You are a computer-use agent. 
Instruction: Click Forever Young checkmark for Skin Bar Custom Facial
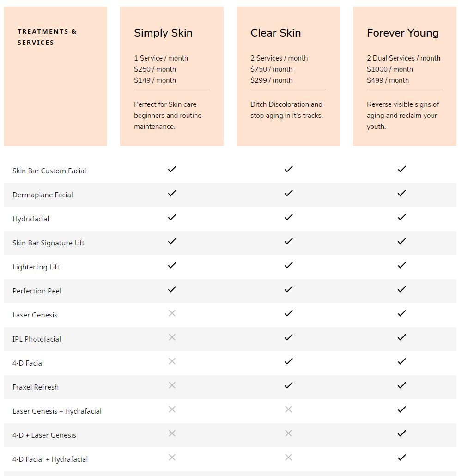(401, 170)
